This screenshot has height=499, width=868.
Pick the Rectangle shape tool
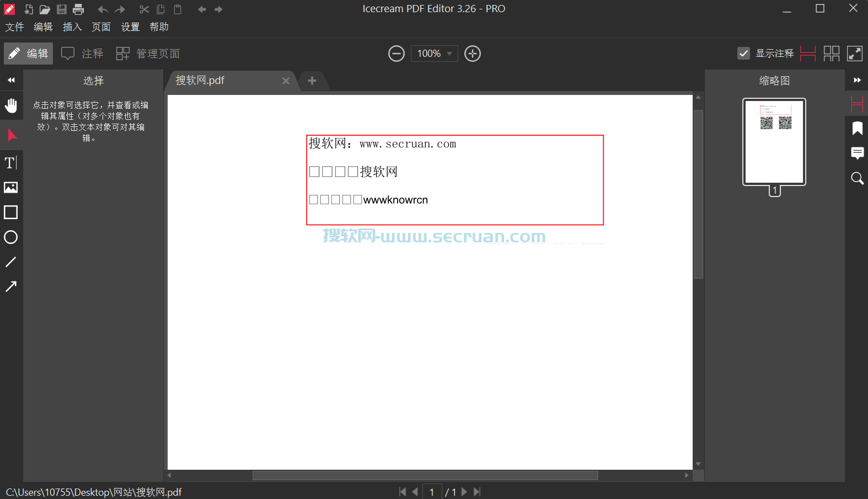(x=11, y=213)
